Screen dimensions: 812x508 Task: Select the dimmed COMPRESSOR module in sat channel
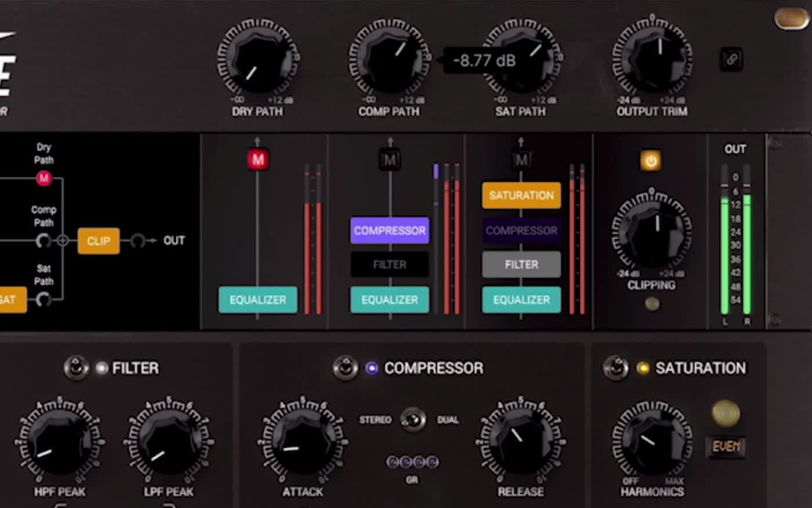pyautogui.click(x=521, y=230)
